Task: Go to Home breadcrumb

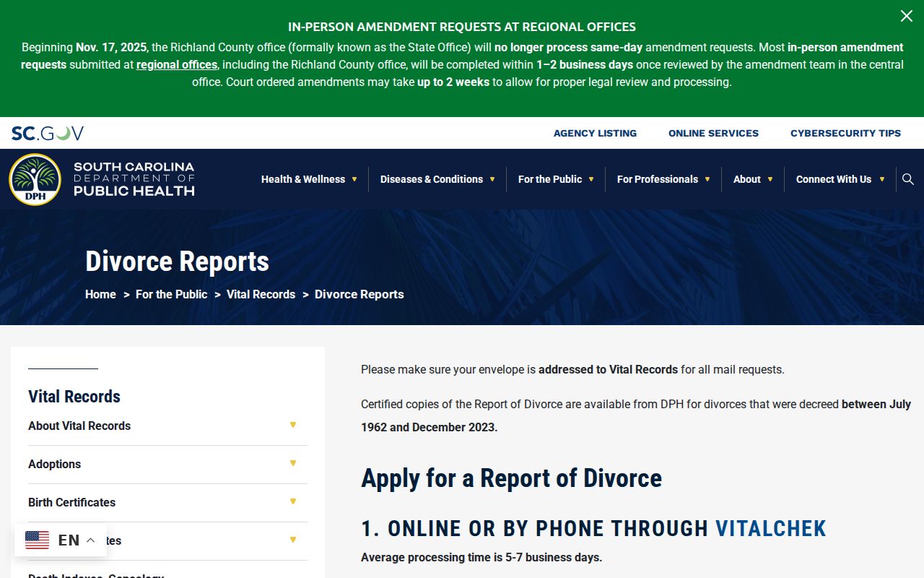Action: coord(100,294)
